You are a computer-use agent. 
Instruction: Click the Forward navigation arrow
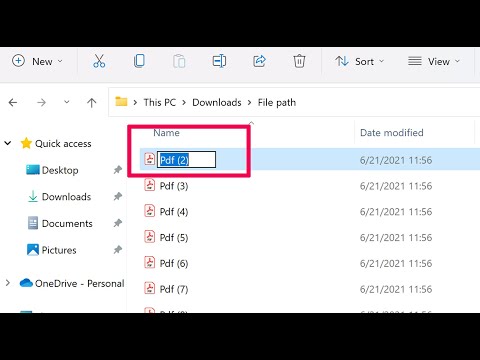41,102
